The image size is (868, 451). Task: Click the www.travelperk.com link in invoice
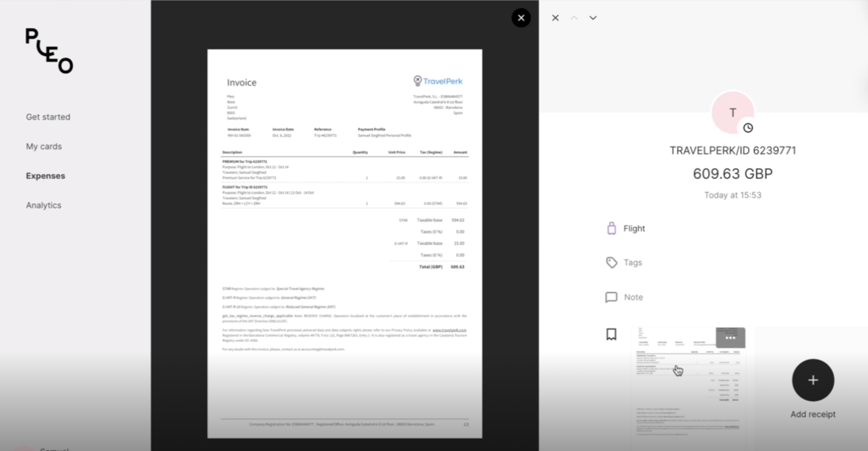[x=449, y=330]
